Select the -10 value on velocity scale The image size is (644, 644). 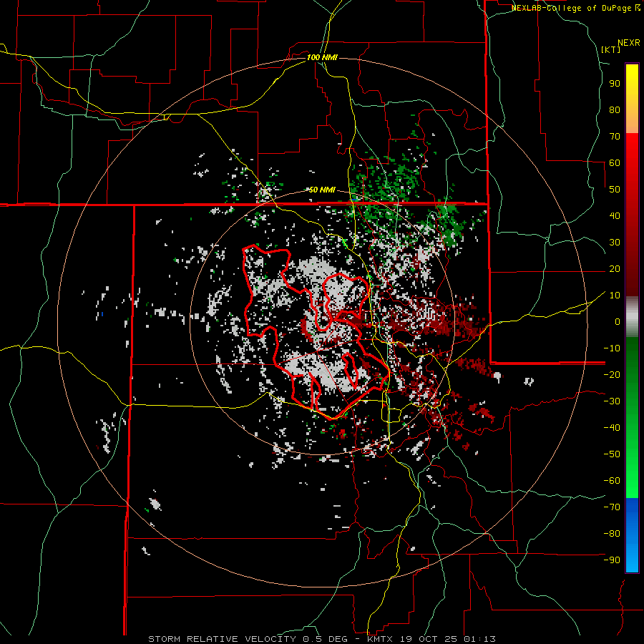[x=612, y=348]
